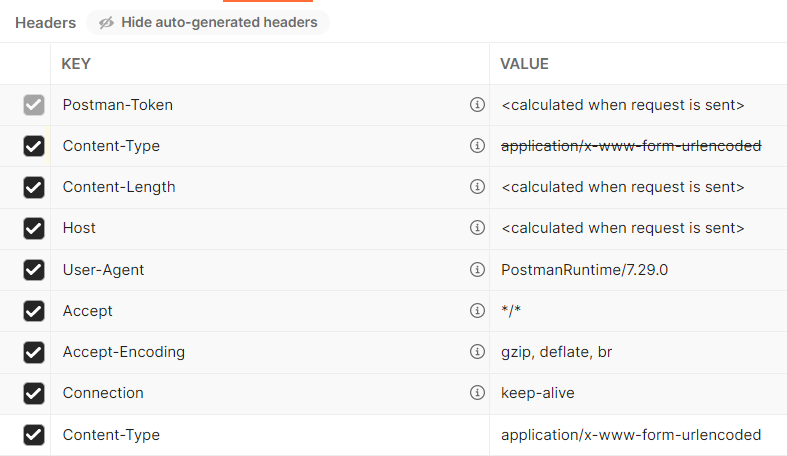Image resolution: width=787 pixels, height=456 pixels.
Task: Click info icon beside Accept-Encoding header
Action: point(477,352)
